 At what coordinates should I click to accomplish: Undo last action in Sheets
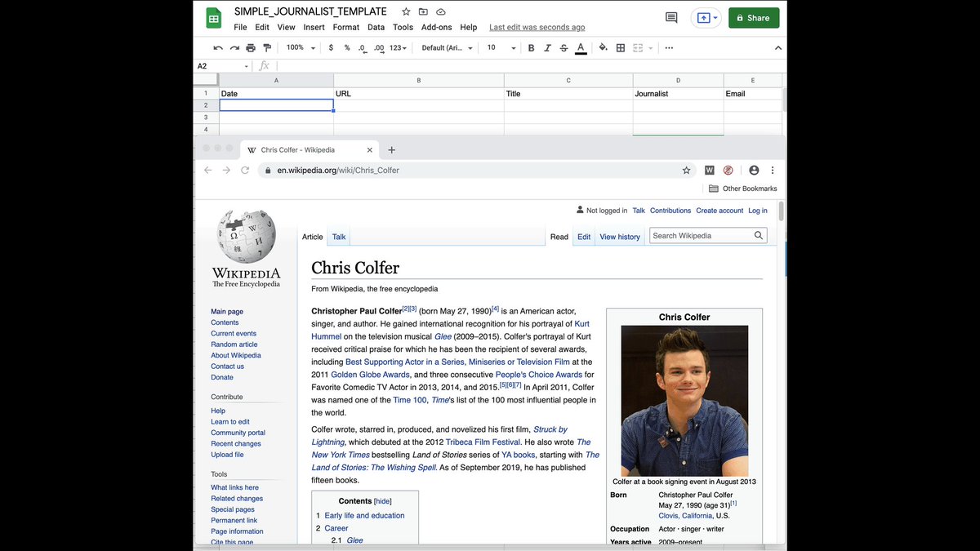pyautogui.click(x=218, y=48)
